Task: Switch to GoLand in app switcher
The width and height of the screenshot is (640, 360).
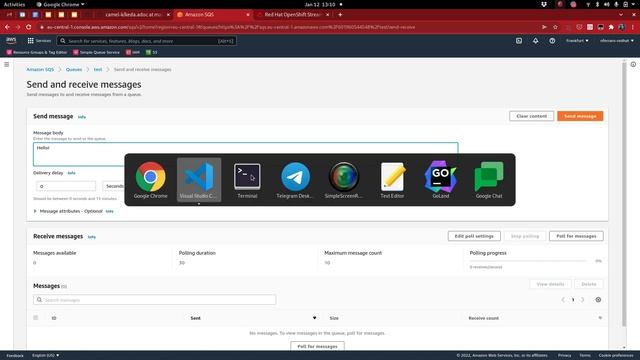Action: click(x=440, y=180)
